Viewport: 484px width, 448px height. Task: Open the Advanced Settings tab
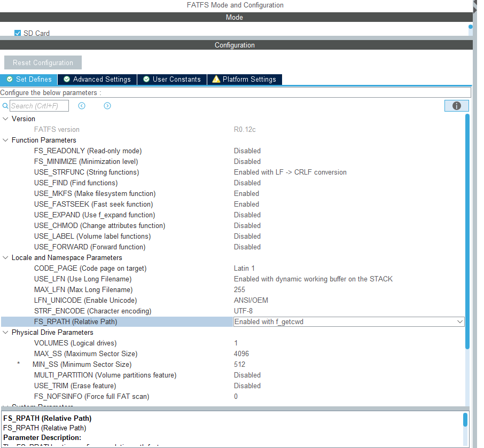tap(97, 80)
